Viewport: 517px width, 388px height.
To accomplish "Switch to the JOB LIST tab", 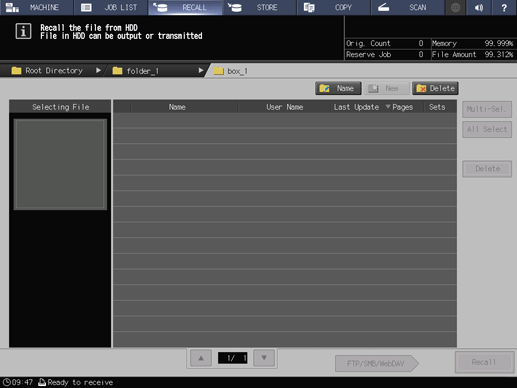I will point(111,7).
